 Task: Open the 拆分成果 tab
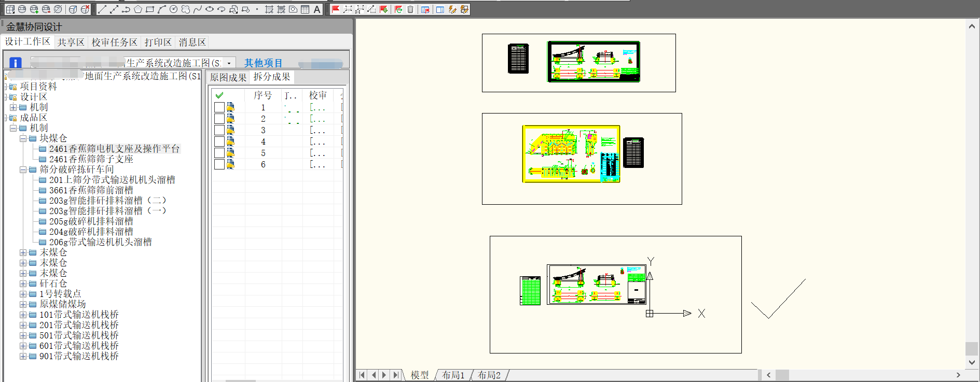(271, 77)
